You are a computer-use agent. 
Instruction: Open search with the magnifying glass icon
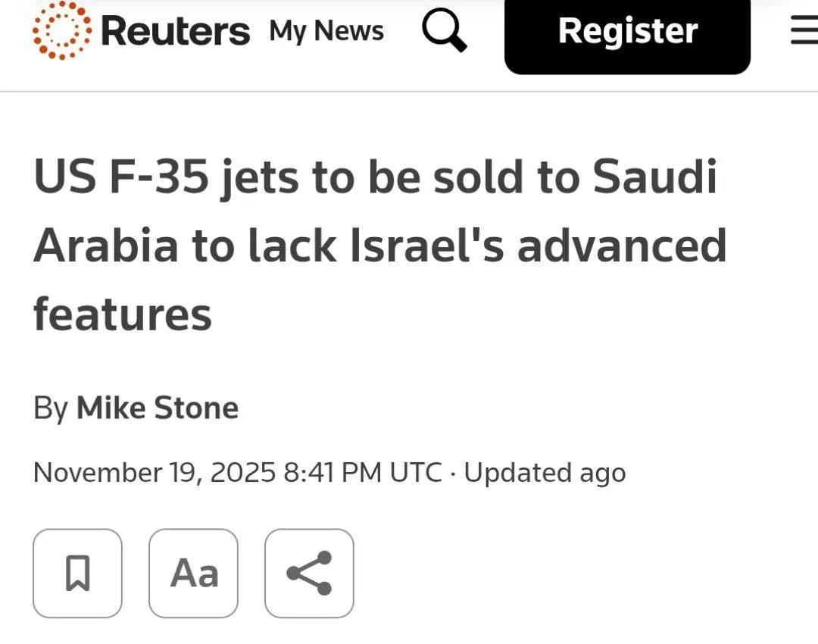coord(445,32)
